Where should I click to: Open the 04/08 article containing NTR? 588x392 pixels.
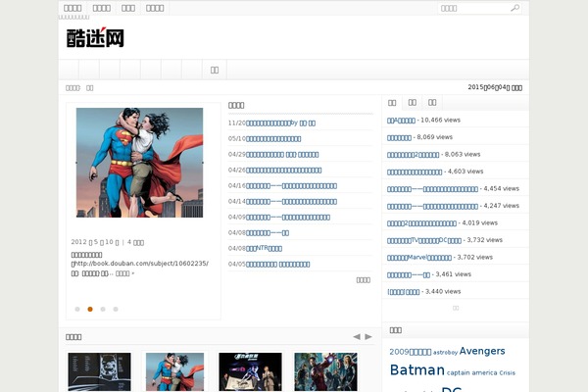click(264, 248)
